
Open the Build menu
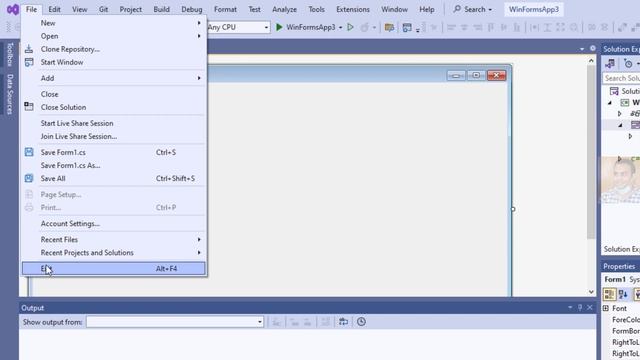162,9
